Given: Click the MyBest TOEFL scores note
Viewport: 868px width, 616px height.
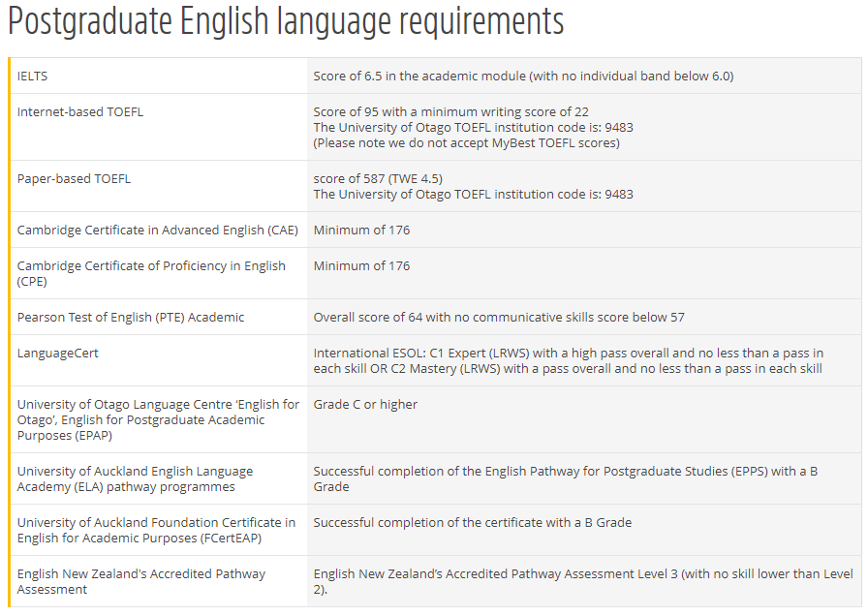Looking at the screenshot, I should pos(466,142).
